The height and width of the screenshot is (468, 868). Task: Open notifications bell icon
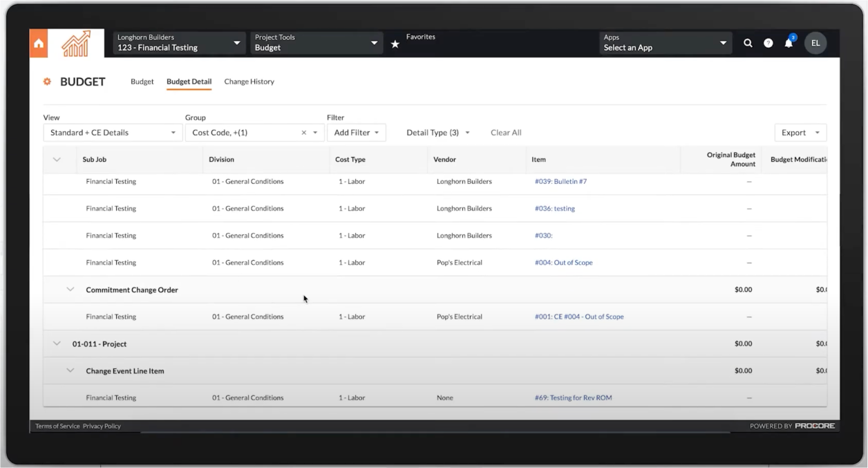tap(789, 44)
